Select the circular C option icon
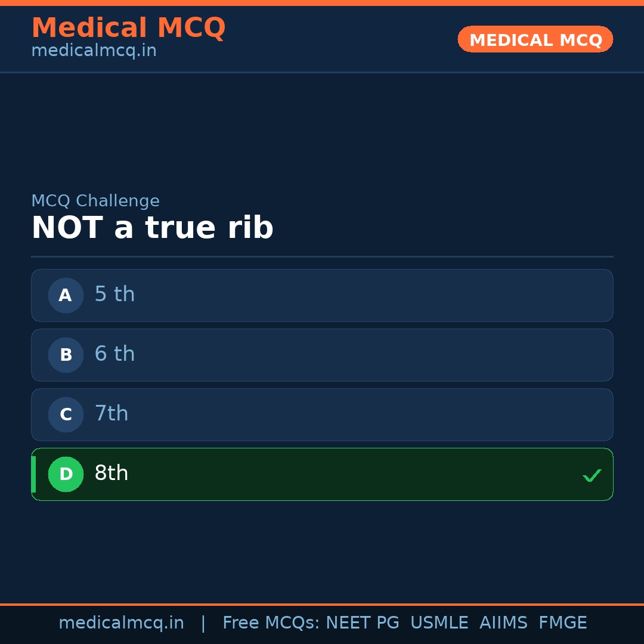The width and height of the screenshot is (644, 644). [66, 414]
